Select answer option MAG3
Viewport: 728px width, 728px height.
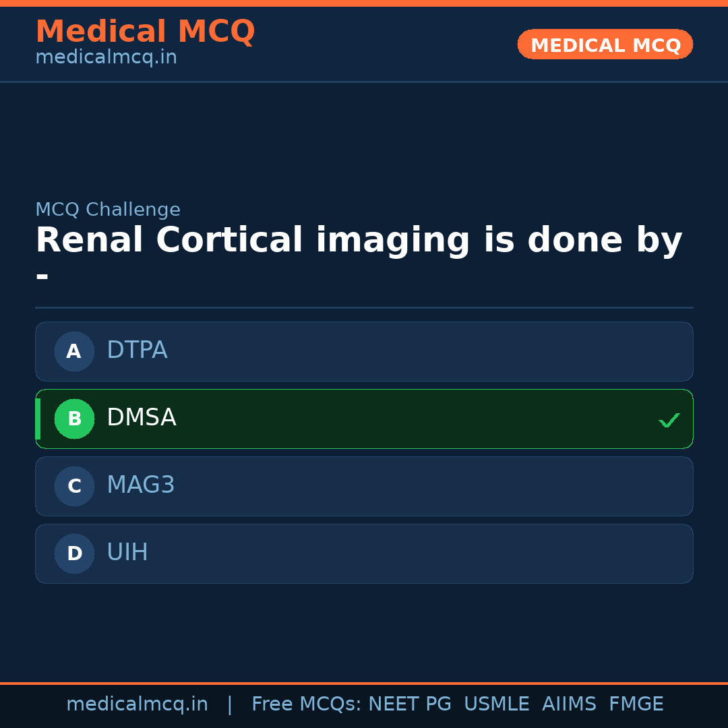[364, 486]
